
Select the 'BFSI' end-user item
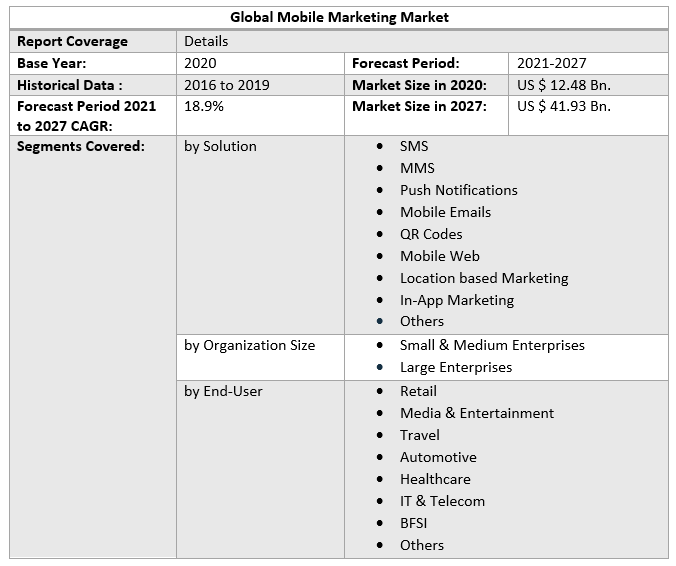[416, 523]
